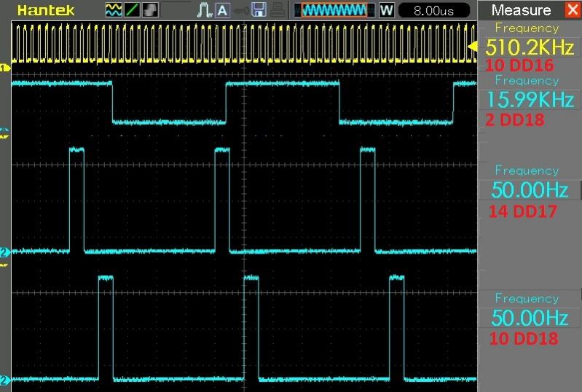Select the pulse trigger icon
Screen dimensions: 582x392
click(x=204, y=10)
